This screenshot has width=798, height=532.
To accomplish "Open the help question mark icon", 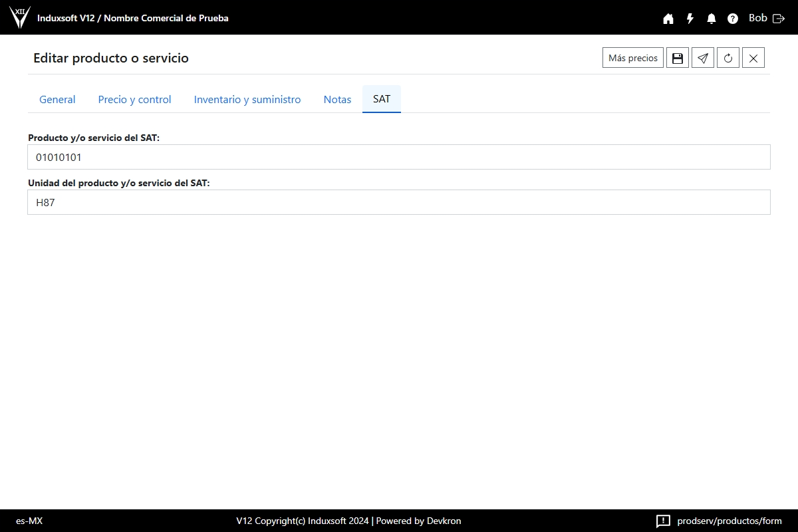I will 733,19.
